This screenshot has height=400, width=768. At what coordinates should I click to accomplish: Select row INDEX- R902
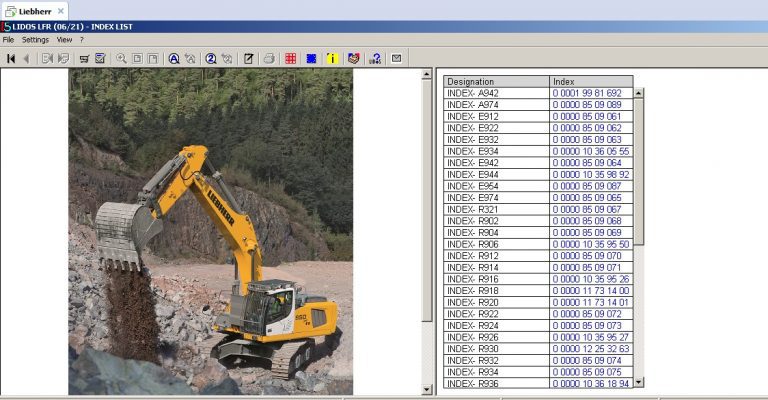(x=538, y=221)
